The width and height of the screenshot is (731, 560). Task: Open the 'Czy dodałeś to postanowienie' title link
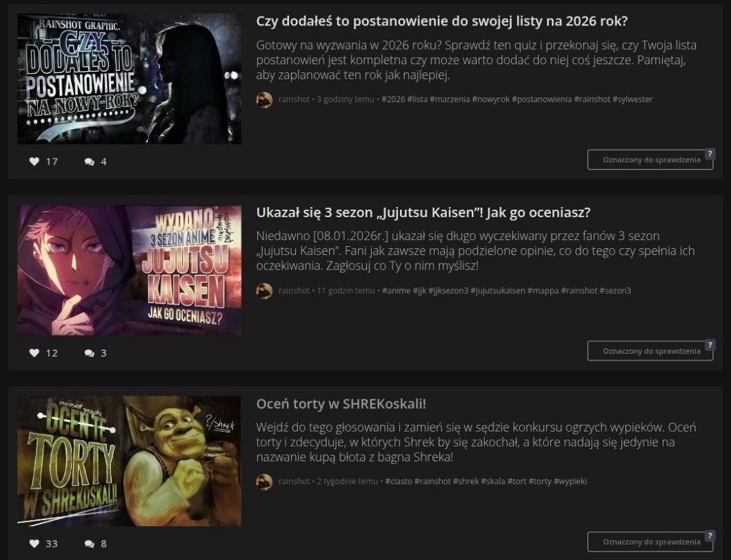[442, 21]
